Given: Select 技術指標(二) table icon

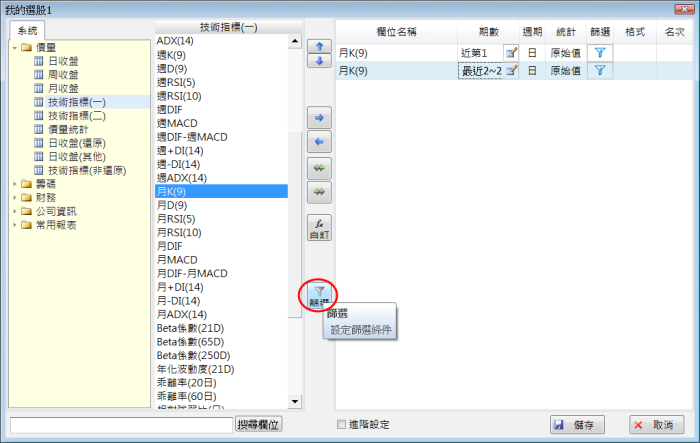Looking at the screenshot, I should 39,116.
